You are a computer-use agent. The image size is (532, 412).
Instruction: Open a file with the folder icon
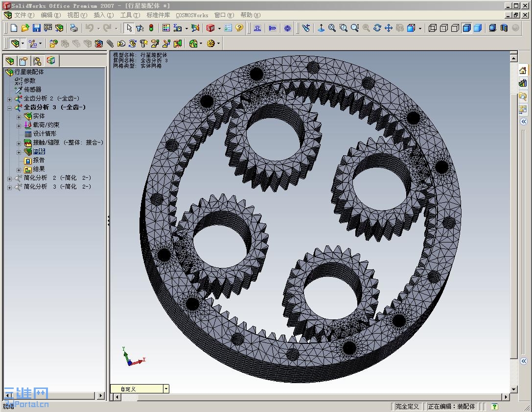click(25, 28)
